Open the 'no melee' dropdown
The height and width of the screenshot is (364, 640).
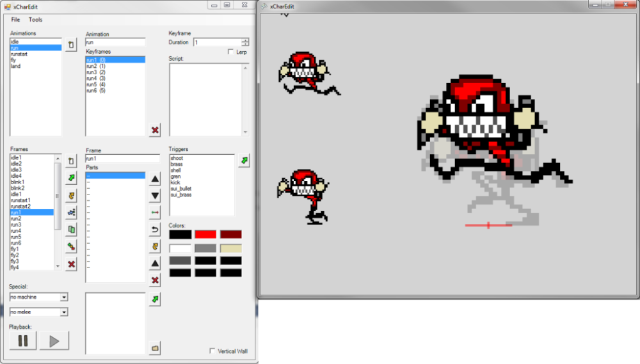pos(64,312)
